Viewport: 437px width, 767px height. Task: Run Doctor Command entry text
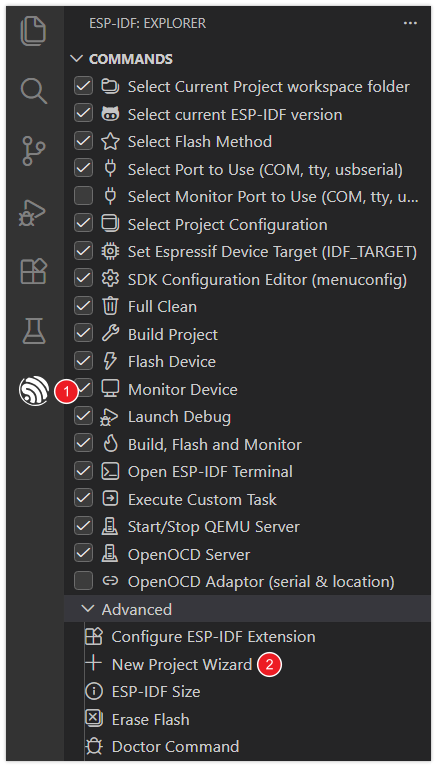tap(175, 746)
